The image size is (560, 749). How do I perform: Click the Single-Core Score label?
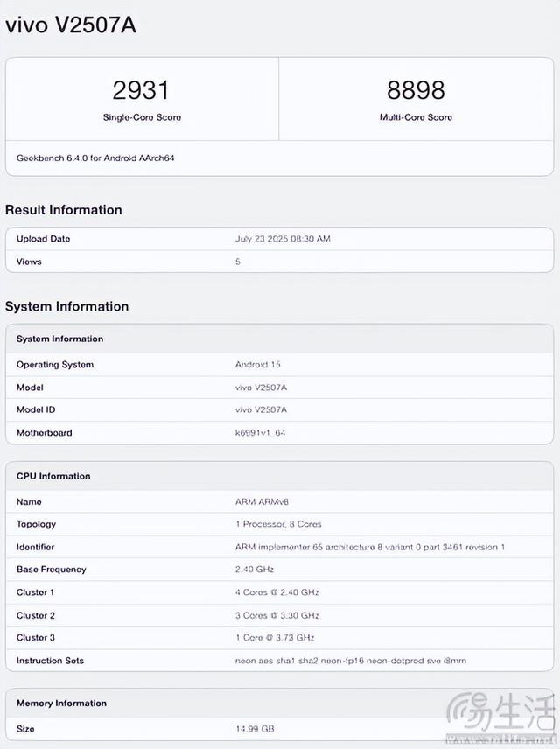coord(142,117)
